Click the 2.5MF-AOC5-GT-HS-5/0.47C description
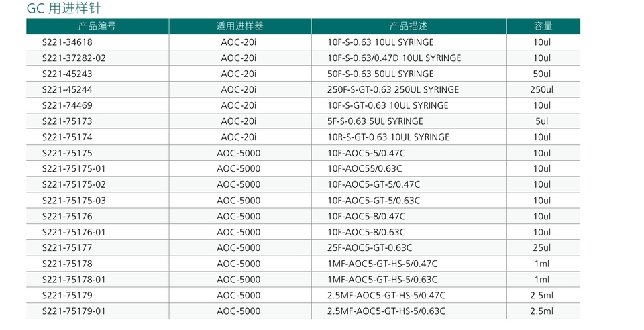The image size is (644, 330). 386,295
